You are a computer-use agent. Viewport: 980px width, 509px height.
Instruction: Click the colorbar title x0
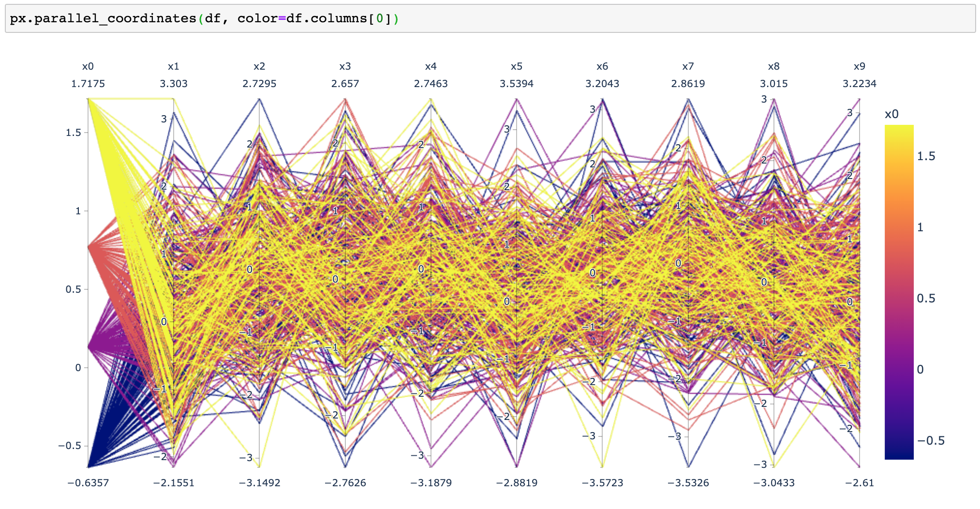[891, 114]
